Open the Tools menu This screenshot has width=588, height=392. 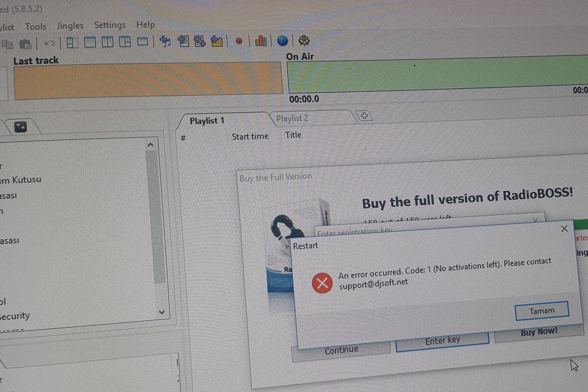point(36,27)
